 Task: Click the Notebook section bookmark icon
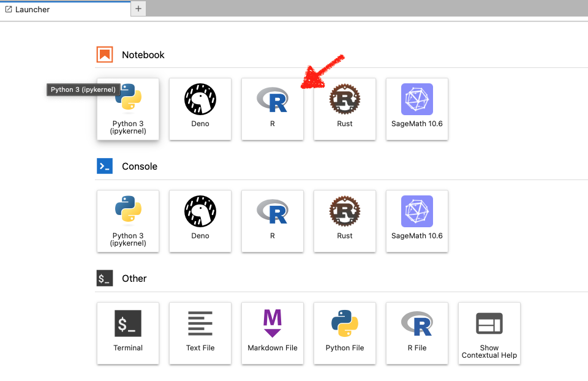(105, 55)
